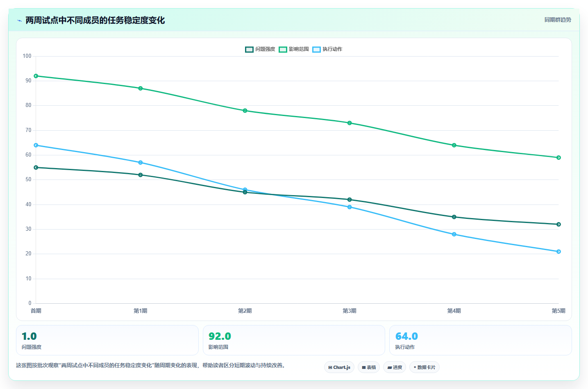Click the 执行动作 data point at 第5期 (21)

[558, 252]
